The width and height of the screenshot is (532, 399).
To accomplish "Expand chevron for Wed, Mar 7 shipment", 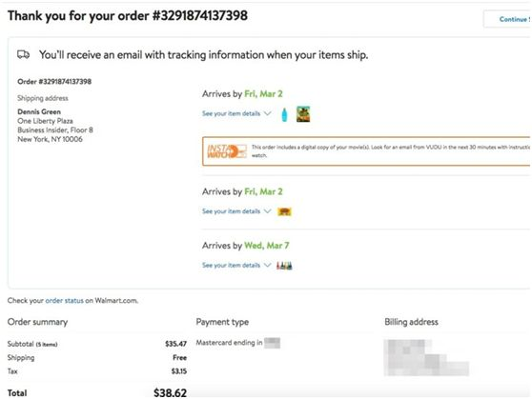I will [x=267, y=265].
